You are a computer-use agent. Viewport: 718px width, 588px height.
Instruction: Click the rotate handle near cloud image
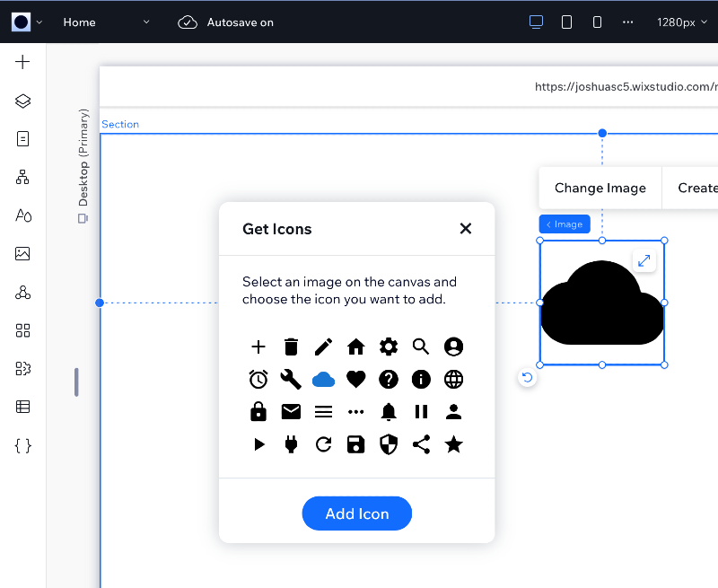pos(527,377)
